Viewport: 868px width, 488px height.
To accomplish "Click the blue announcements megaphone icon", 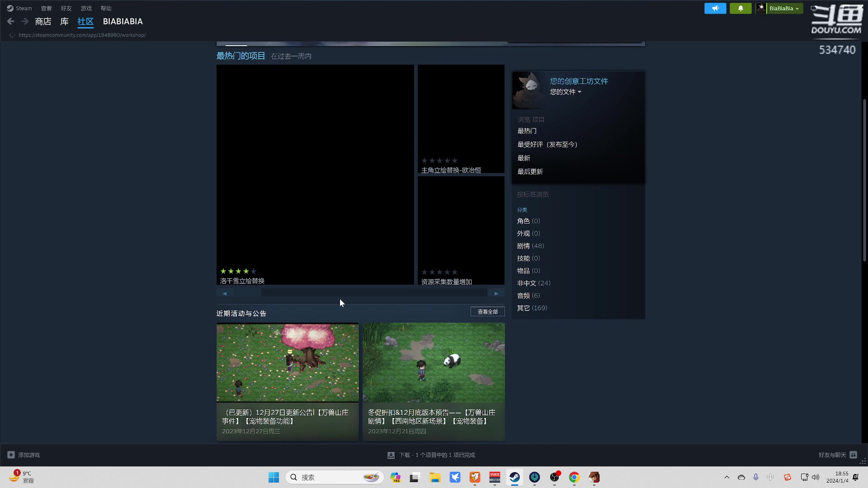I will [x=715, y=8].
